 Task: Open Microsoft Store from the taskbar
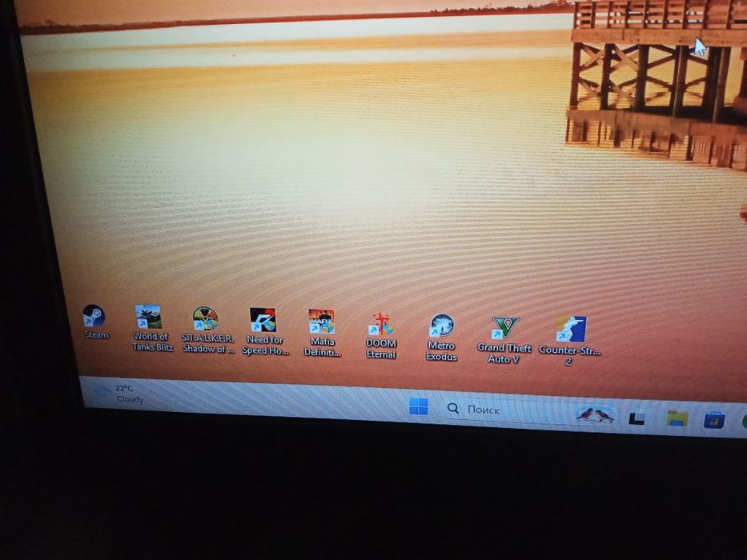point(714,421)
